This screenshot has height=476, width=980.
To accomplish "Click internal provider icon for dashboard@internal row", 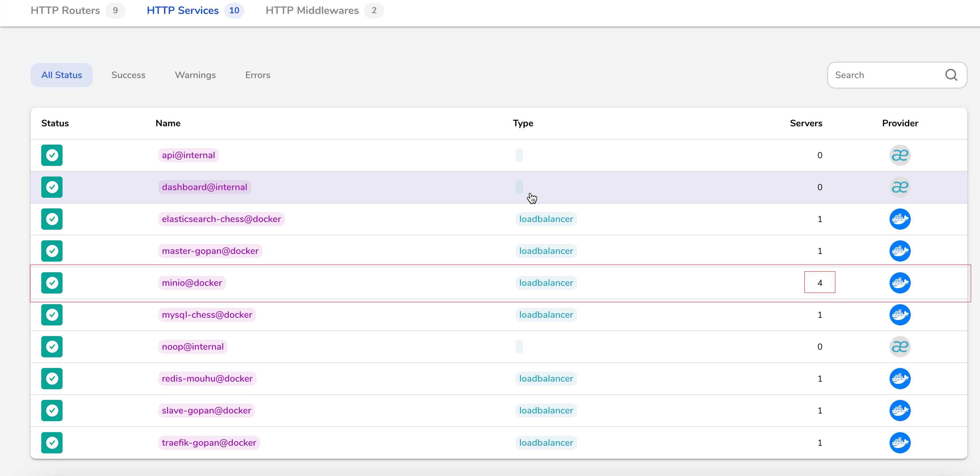I will click(x=899, y=187).
